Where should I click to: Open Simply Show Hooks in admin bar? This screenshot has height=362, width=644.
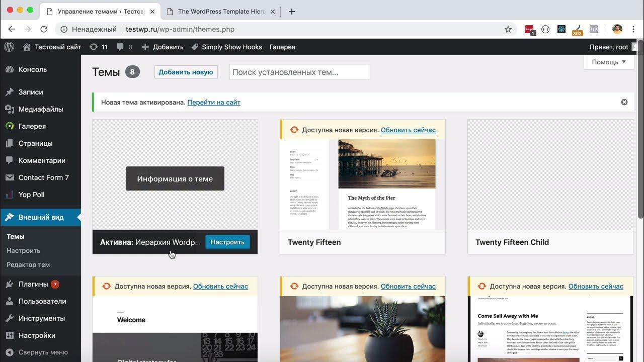coord(227,47)
